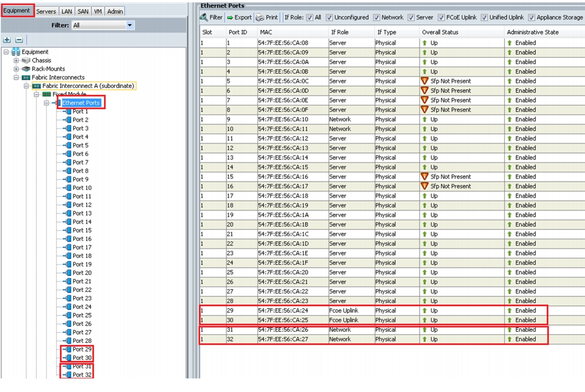Toggle the FCoE Uplink role checkbox
This screenshot has height=392, width=585.
click(x=442, y=17)
